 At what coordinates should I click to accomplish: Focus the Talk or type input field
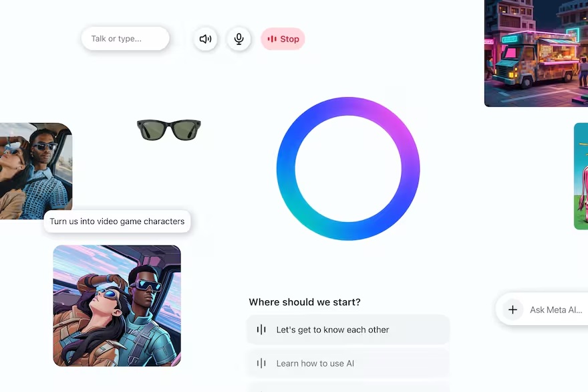pos(125,38)
